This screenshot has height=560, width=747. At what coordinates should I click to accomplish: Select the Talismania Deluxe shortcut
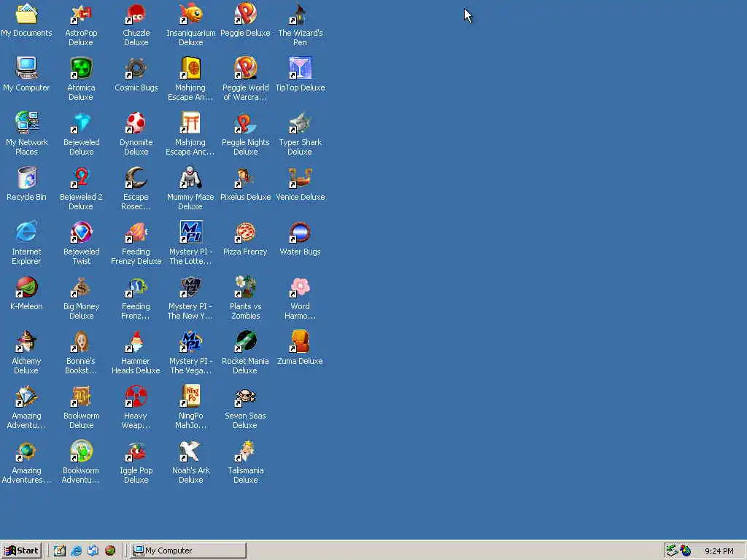[245, 462]
